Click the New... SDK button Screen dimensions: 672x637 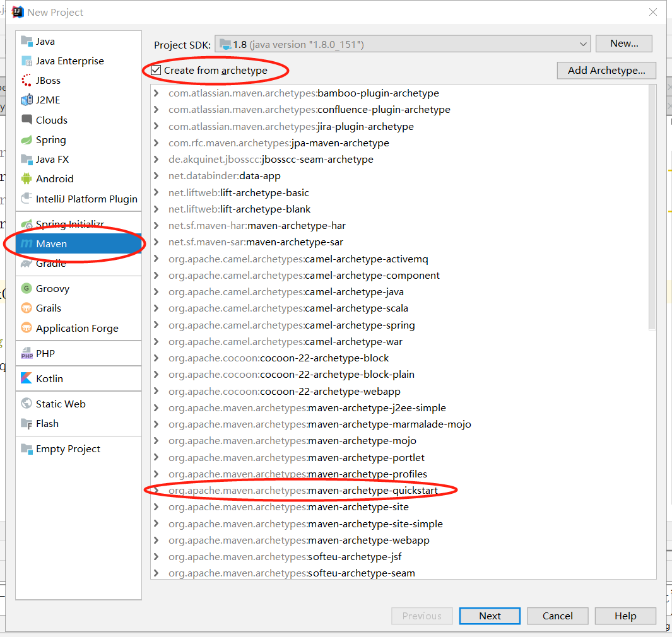(624, 44)
